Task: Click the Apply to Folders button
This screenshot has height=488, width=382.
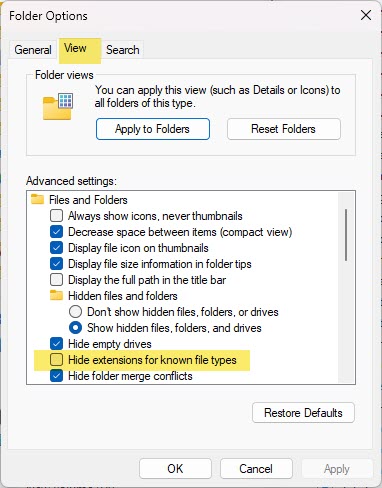Action: [153, 129]
